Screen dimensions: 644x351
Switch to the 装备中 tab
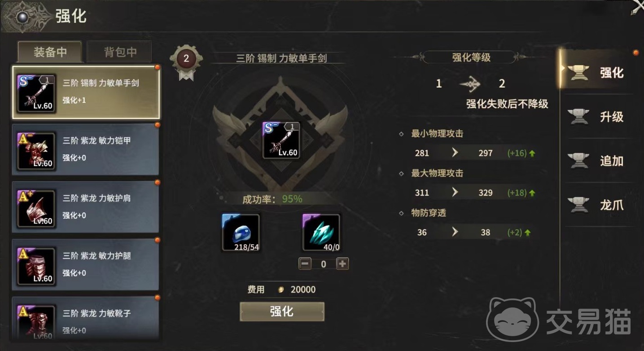pyautogui.click(x=50, y=52)
